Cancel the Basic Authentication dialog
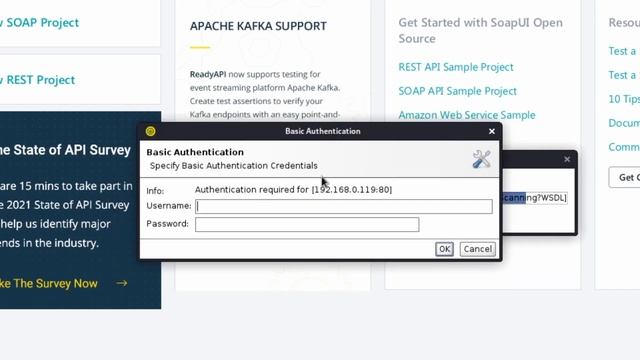 click(478, 249)
